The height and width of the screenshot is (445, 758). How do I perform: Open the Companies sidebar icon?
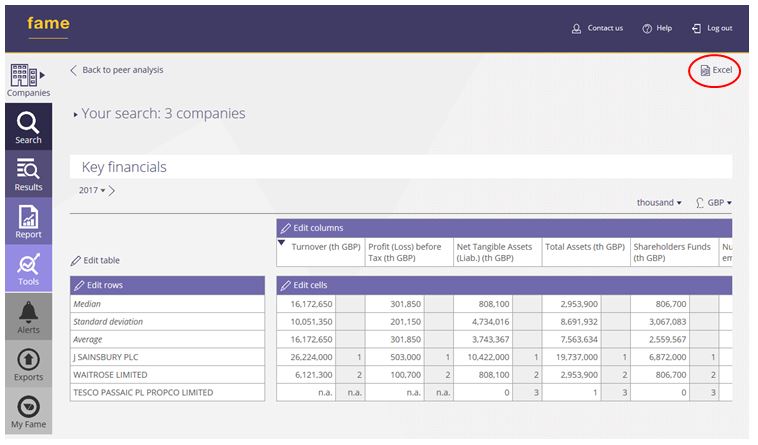pos(28,78)
